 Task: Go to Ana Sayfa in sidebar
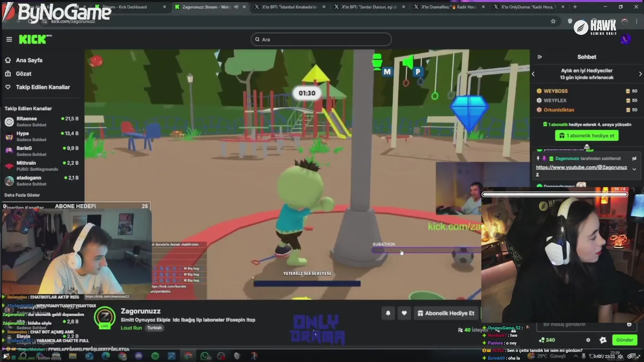click(x=29, y=60)
